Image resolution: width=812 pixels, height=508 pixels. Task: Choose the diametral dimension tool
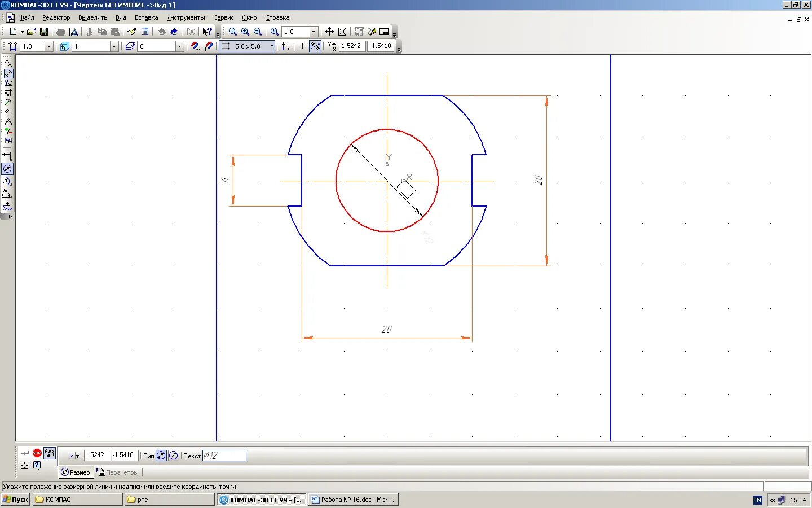pyautogui.click(x=7, y=169)
